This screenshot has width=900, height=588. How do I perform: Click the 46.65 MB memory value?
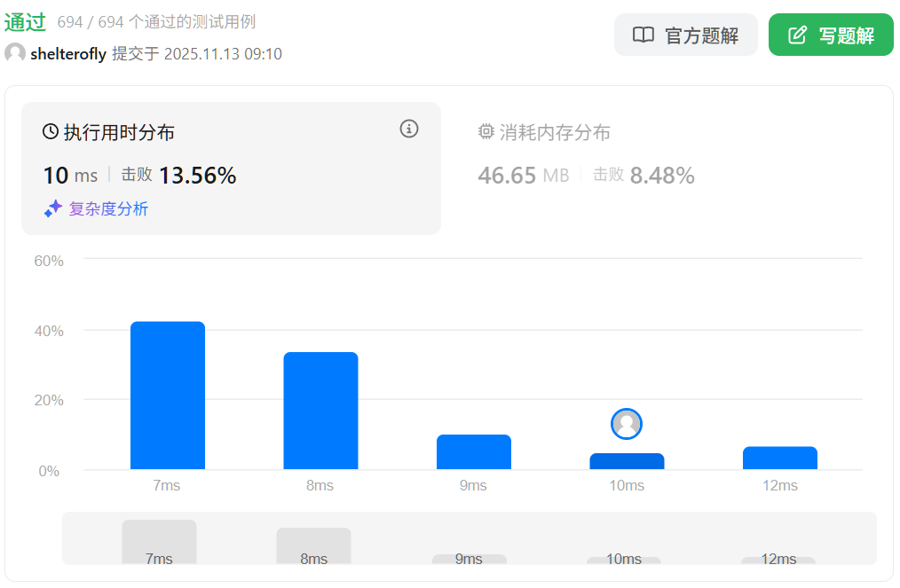click(x=523, y=176)
